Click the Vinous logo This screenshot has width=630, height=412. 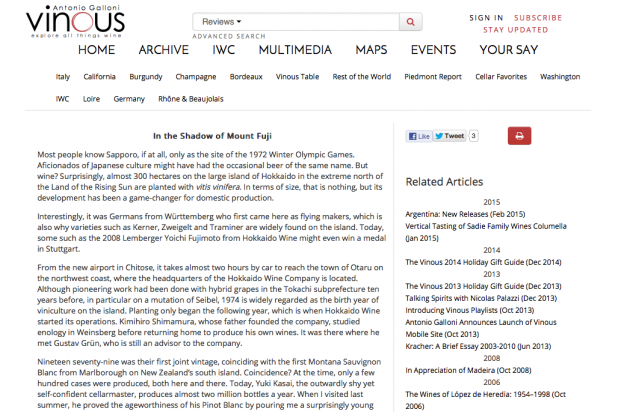pyautogui.click(x=62, y=20)
